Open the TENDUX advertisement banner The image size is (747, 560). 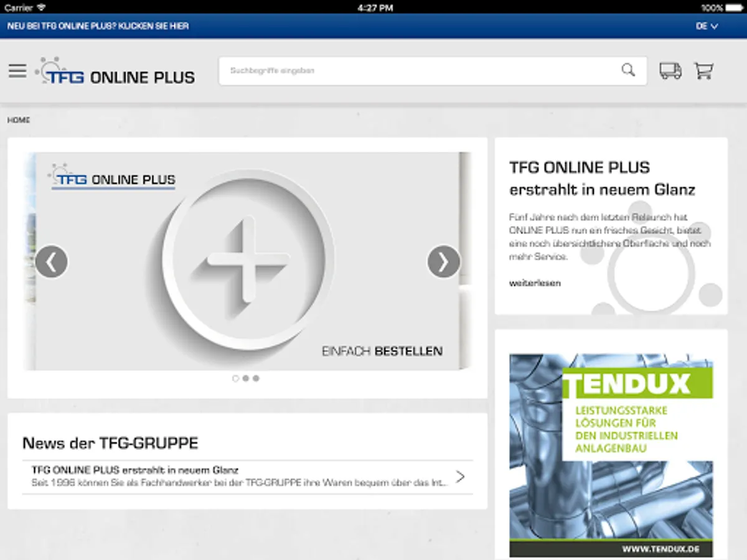click(x=611, y=455)
